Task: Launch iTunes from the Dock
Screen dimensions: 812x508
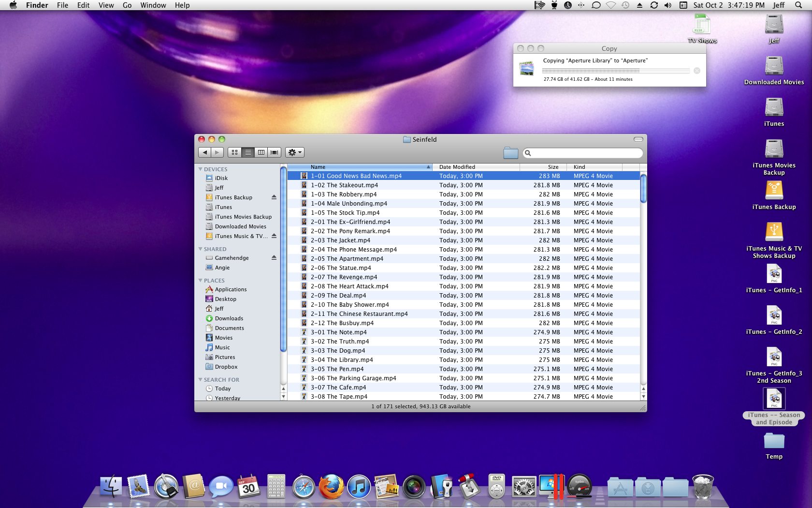Action: pos(358,487)
